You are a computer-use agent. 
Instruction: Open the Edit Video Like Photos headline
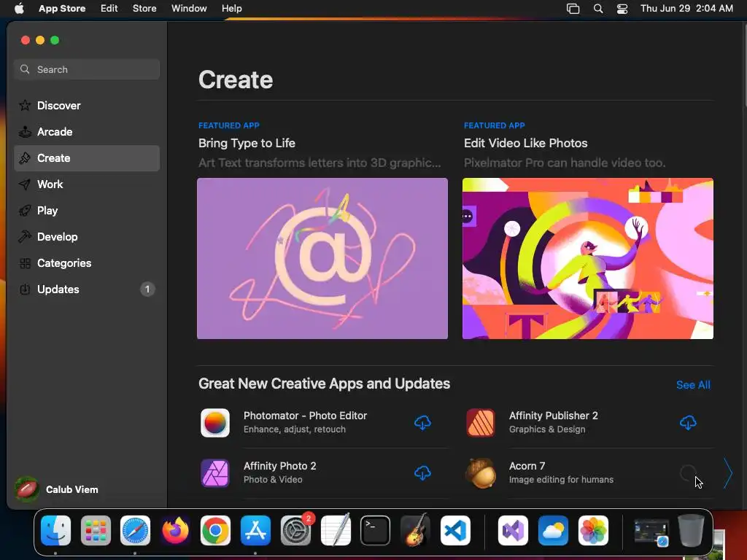525,144
